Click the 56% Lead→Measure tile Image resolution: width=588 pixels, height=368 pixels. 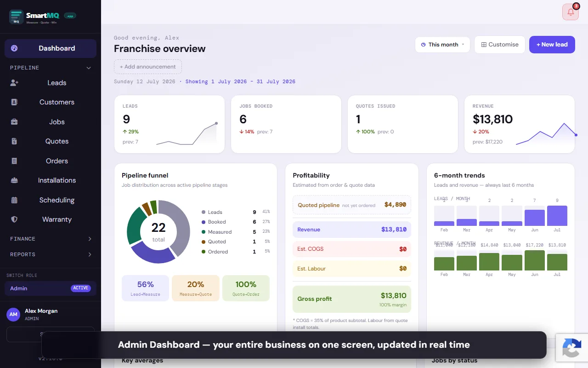[146, 288]
